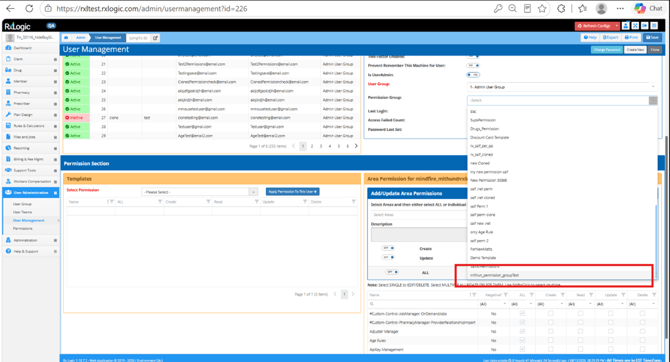Screen dimensions: 670x362
Task: Toggle ALL checkbox for Custom-Control-JobManager OnDemandJobs row
Action: [x=522, y=313]
